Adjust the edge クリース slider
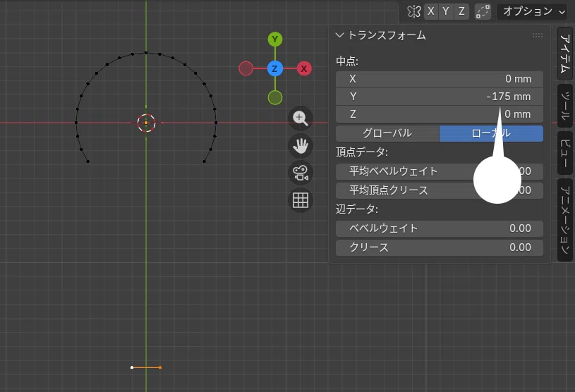Viewport: 575px width, 392px height. (440, 247)
